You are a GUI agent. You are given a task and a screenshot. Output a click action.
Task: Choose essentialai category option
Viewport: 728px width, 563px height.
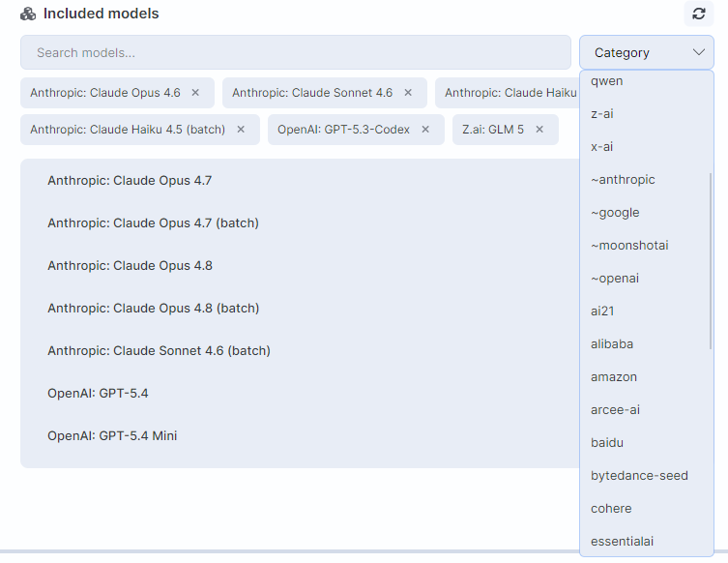pyautogui.click(x=646, y=542)
